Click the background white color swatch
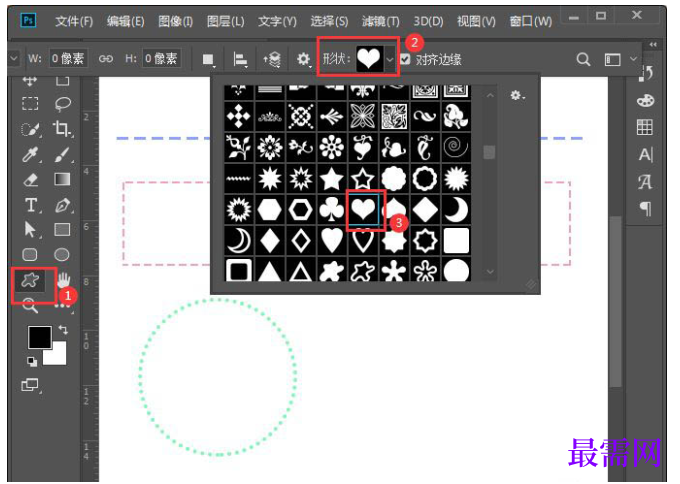 [59, 356]
